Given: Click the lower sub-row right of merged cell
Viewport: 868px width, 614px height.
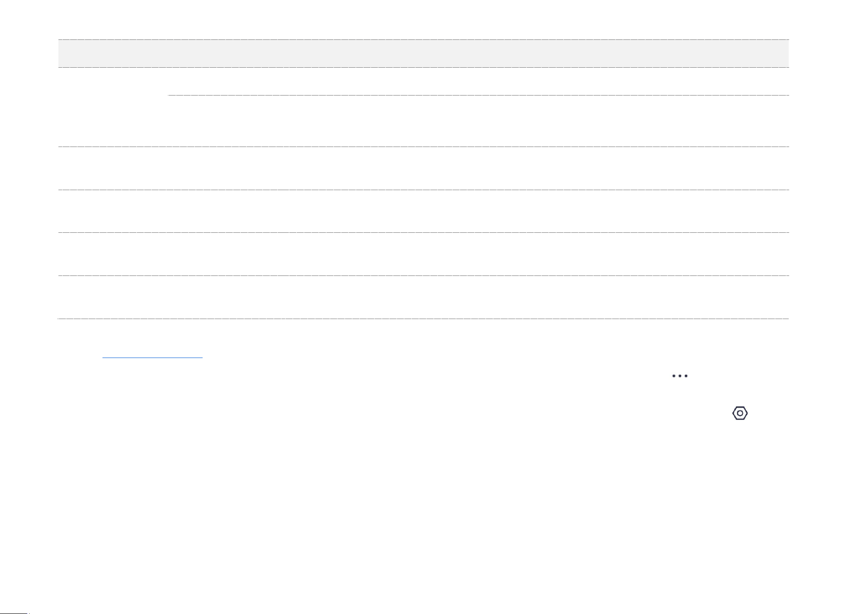Looking at the screenshot, I should (x=478, y=121).
